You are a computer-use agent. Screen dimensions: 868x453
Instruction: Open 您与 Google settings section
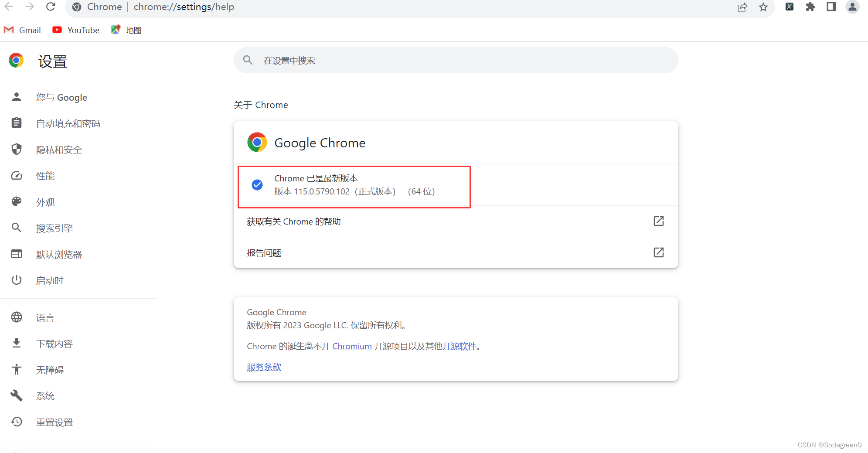coord(61,97)
